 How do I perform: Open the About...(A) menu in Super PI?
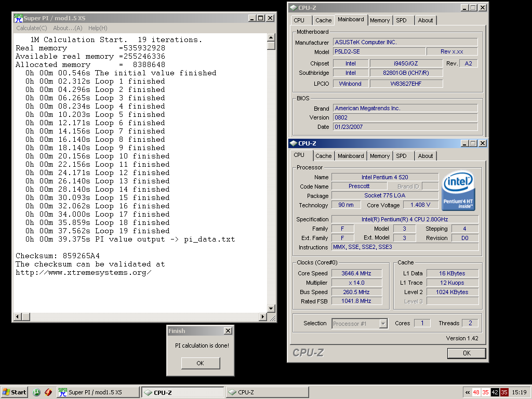pos(68,28)
